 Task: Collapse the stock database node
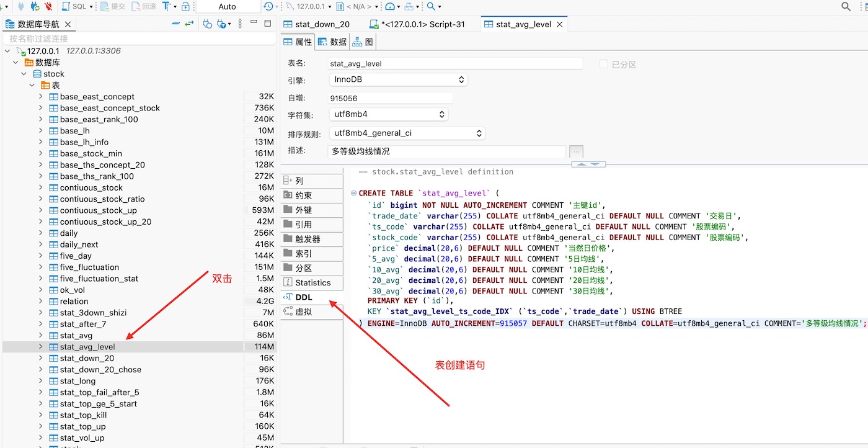coord(24,74)
